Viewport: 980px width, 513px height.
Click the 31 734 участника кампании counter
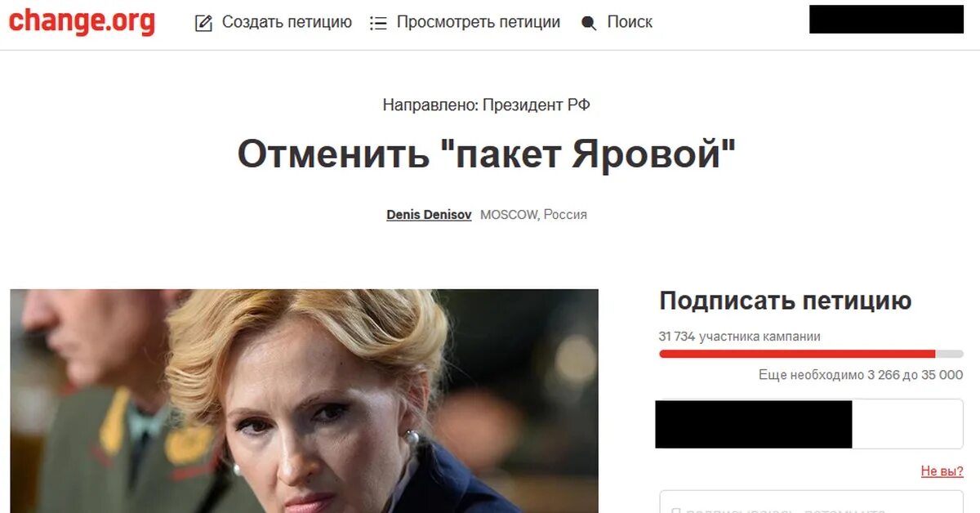(x=740, y=337)
